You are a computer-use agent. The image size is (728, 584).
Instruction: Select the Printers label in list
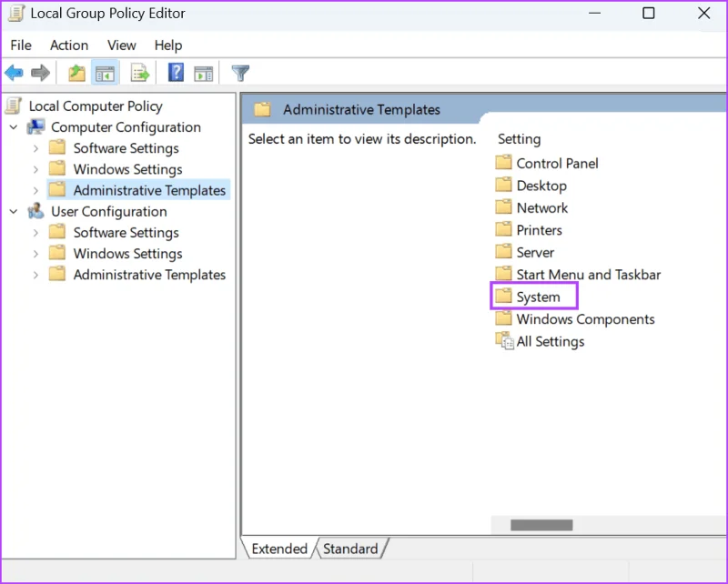pyautogui.click(x=539, y=230)
